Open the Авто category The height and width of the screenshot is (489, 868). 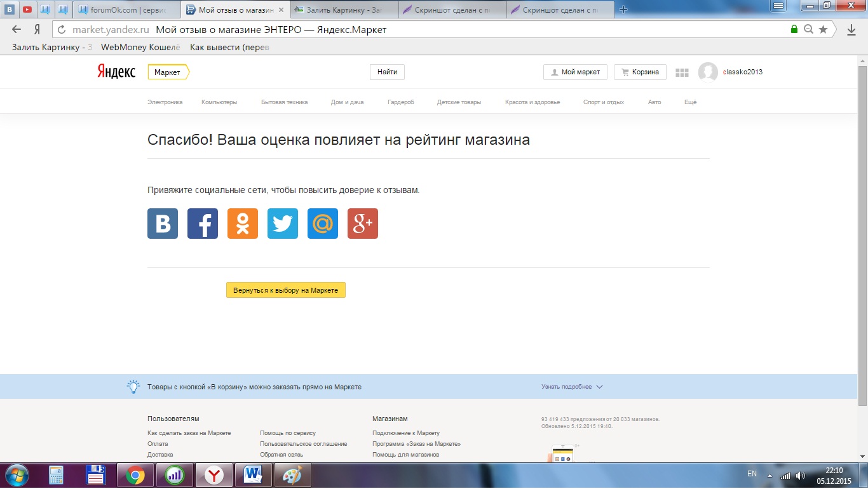tap(654, 102)
